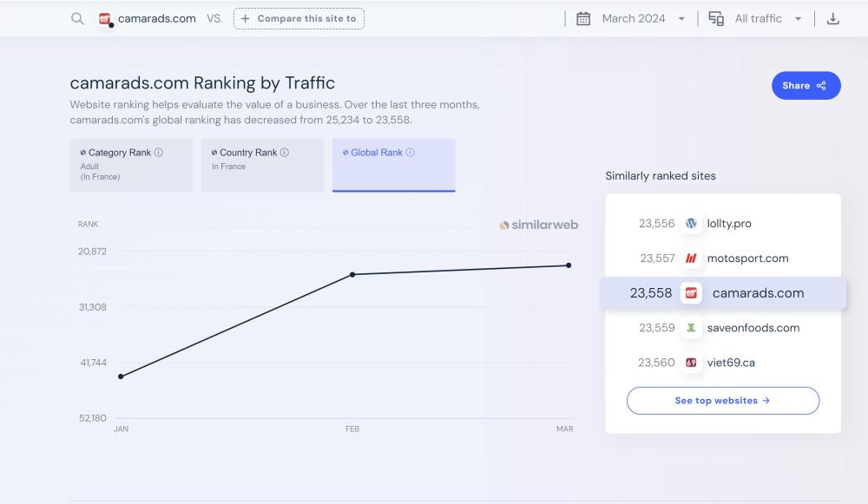Click the lollty.pro WordPress logo icon
868x504 pixels.
pos(691,224)
